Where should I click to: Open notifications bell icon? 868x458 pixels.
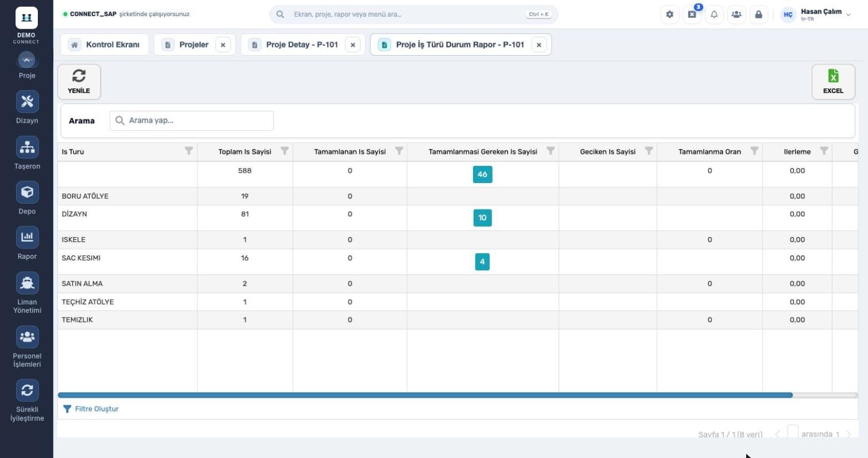pos(714,14)
